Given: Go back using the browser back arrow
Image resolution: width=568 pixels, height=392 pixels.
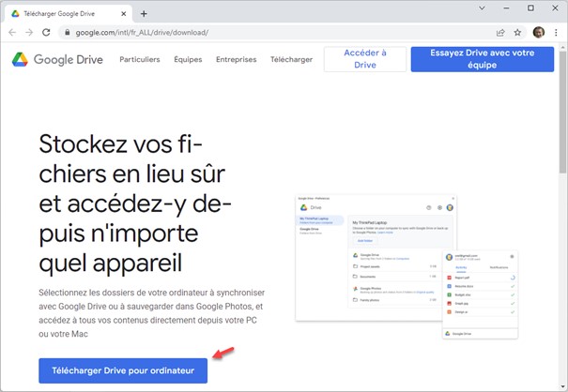Looking at the screenshot, I should point(12,32).
